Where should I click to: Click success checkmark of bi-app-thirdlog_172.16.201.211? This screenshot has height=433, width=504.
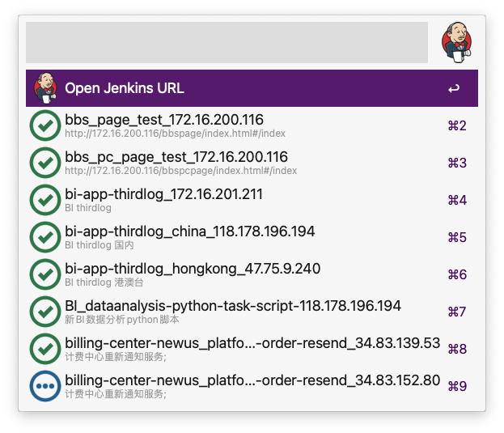click(45, 200)
